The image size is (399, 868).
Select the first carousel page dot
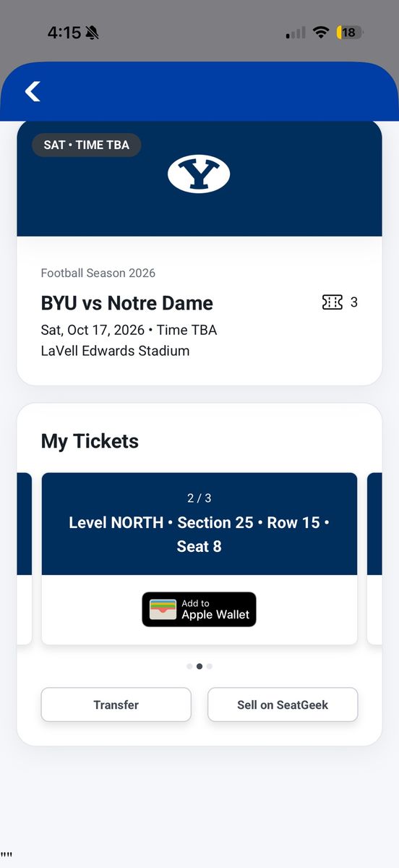(189, 666)
